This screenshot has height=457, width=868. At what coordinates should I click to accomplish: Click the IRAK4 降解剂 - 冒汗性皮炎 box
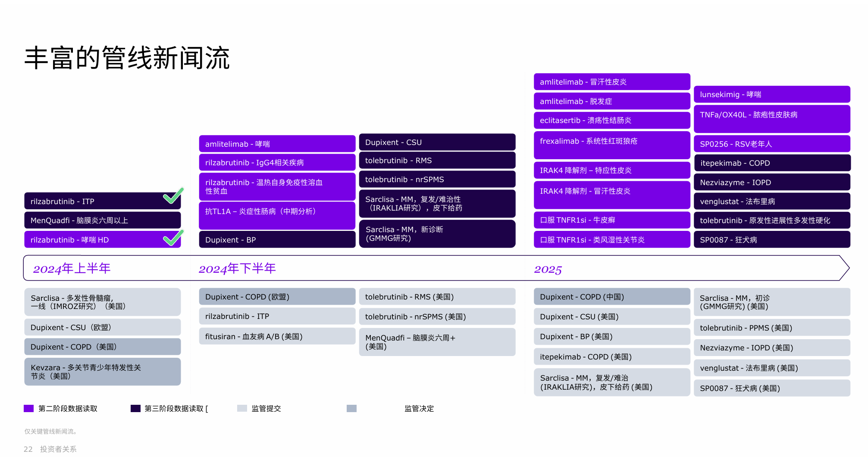point(612,195)
